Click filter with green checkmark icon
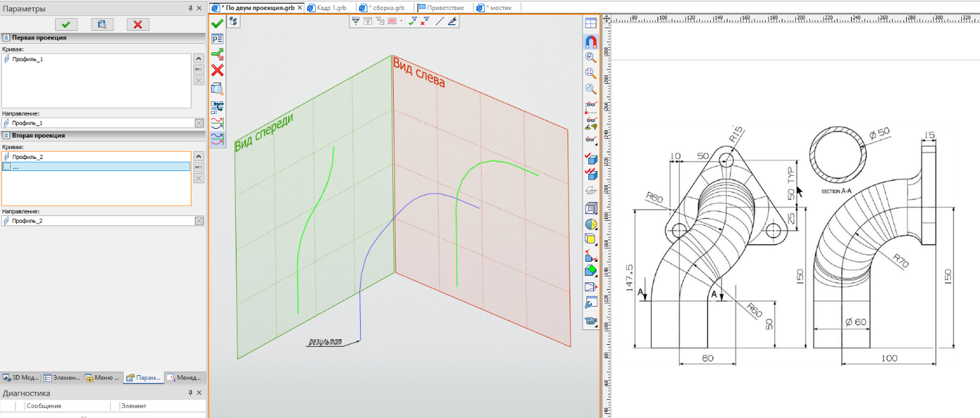This screenshot has width=980, height=418. click(x=413, y=21)
